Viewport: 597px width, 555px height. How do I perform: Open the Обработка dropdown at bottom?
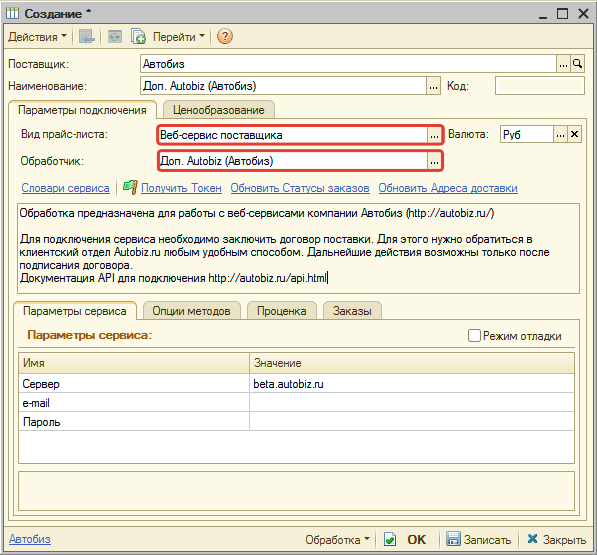pyautogui.click(x=337, y=539)
